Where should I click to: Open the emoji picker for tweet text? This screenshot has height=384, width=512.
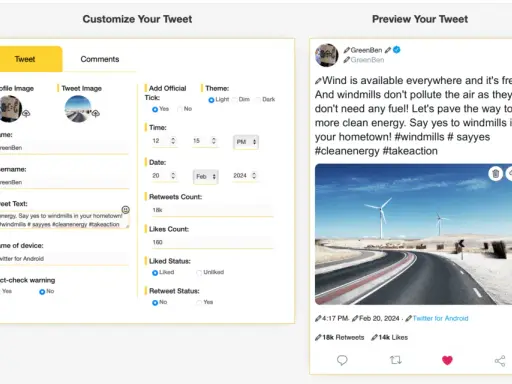125,210
